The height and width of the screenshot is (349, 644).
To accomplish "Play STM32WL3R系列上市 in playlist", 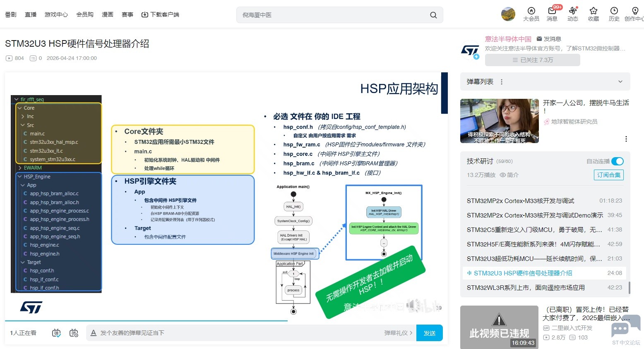I will coord(544,288).
